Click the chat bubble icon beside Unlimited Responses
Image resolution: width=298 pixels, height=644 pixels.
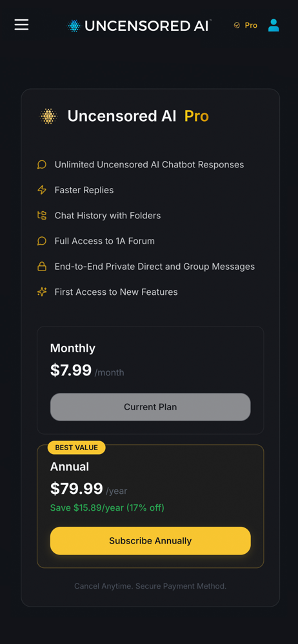click(41, 165)
